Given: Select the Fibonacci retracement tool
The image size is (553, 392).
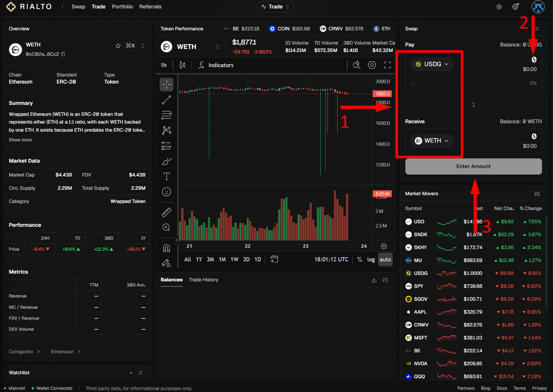Looking at the screenshot, I should click(x=166, y=115).
